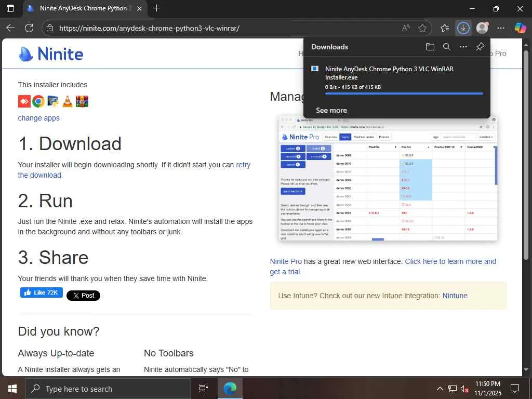Click the change apps link

[38, 118]
